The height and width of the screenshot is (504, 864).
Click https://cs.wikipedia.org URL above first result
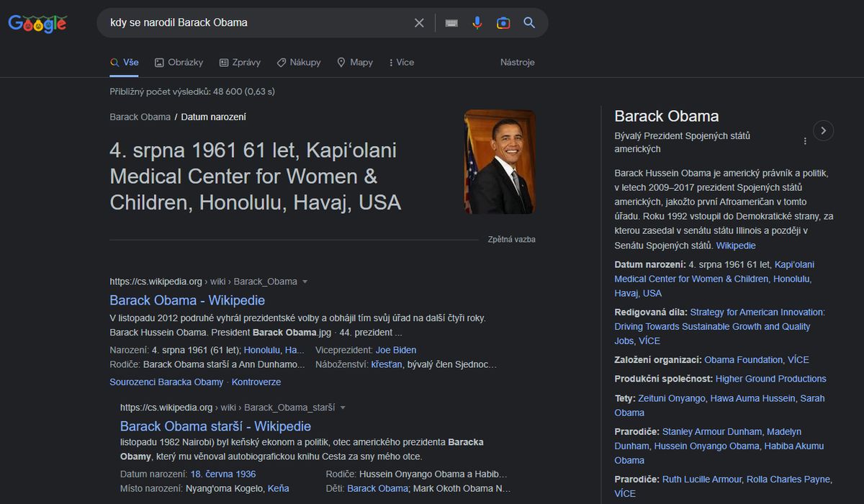156,282
